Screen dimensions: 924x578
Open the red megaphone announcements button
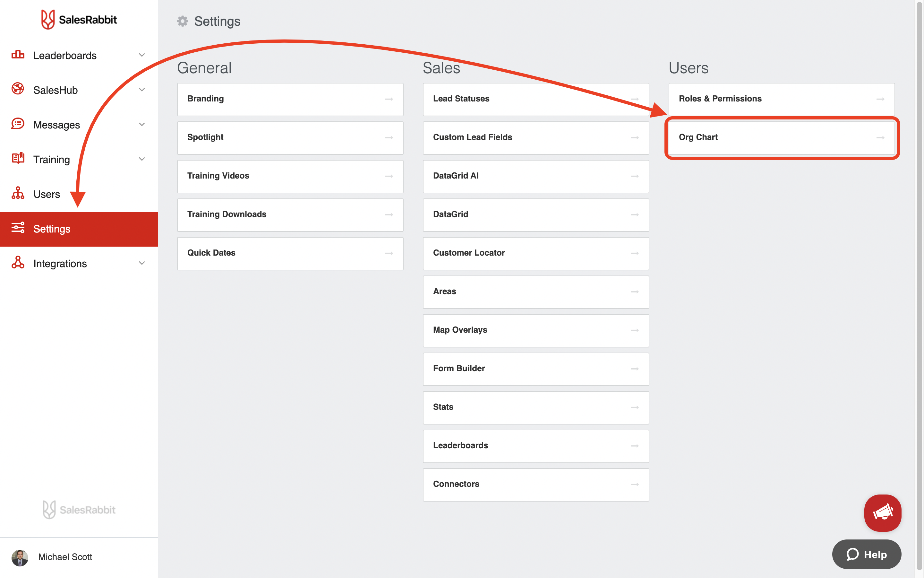pyautogui.click(x=882, y=512)
